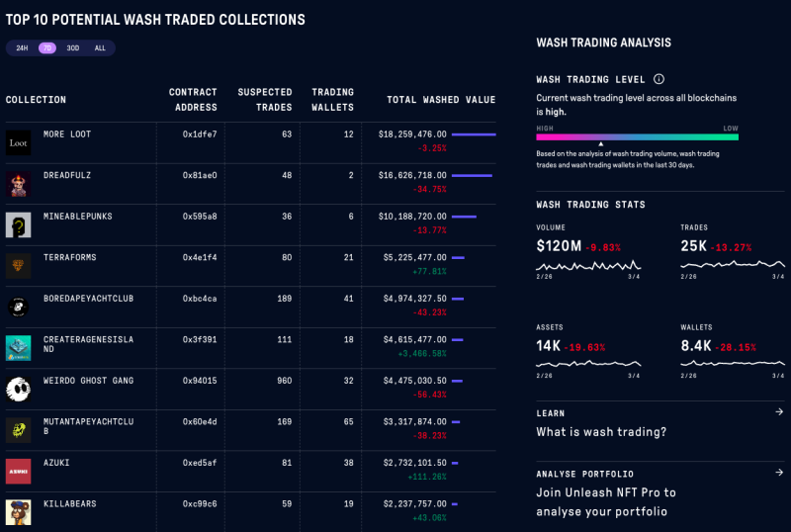Click contract address 0xc99c6
791x532 pixels.
pyautogui.click(x=200, y=503)
